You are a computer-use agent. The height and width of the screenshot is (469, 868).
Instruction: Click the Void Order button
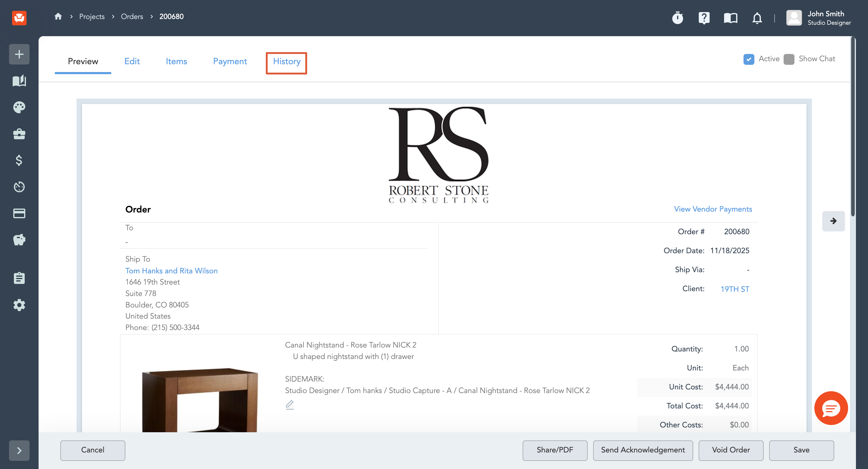(731, 450)
